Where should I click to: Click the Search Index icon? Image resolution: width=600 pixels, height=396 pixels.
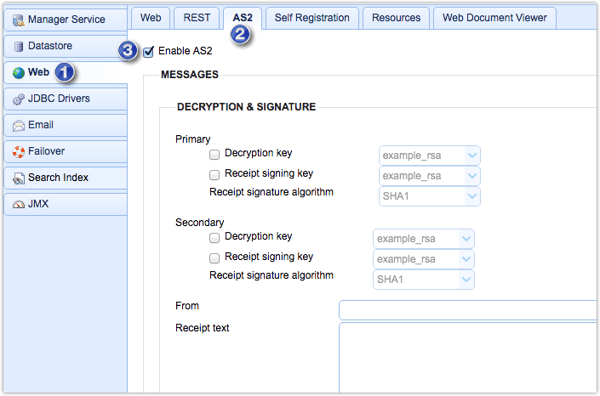tap(18, 178)
